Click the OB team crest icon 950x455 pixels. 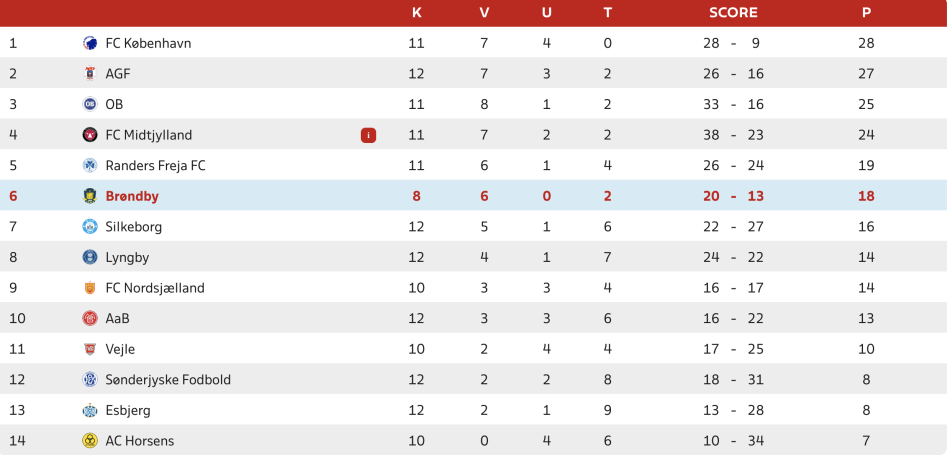(90, 104)
